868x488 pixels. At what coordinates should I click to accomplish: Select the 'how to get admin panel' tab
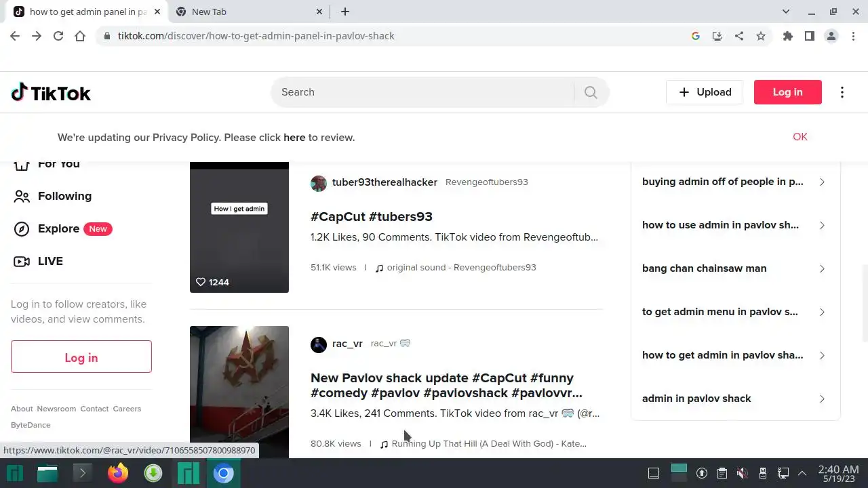[x=86, y=12]
